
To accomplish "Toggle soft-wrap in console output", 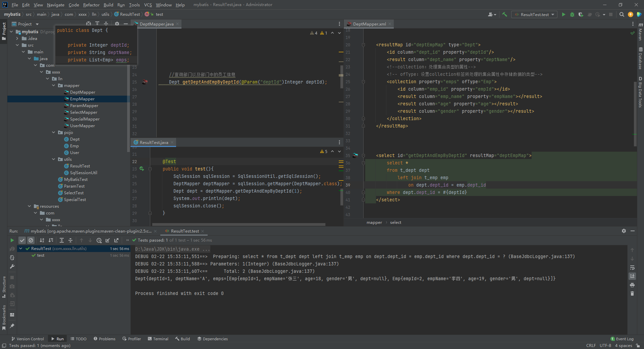I will [x=632, y=267].
